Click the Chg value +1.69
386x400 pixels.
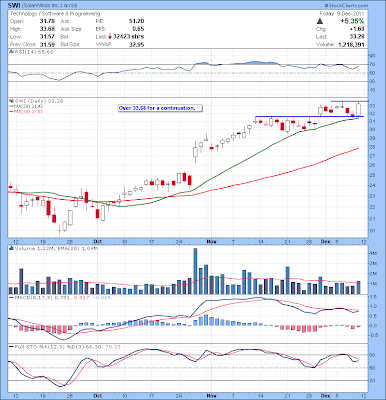click(x=358, y=29)
